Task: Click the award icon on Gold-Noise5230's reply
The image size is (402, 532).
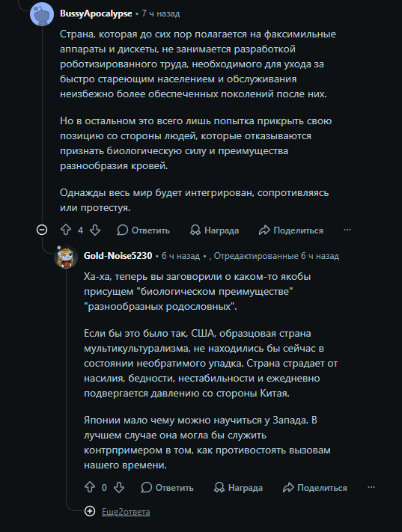Action: click(x=219, y=488)
